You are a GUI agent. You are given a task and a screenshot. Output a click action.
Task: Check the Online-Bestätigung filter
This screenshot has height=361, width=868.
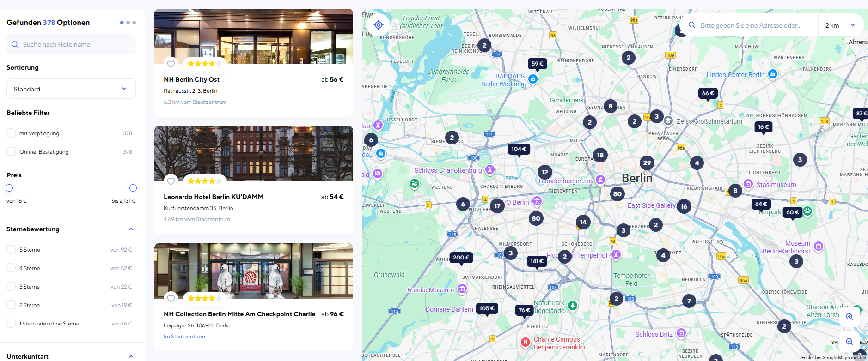[11, 151]
